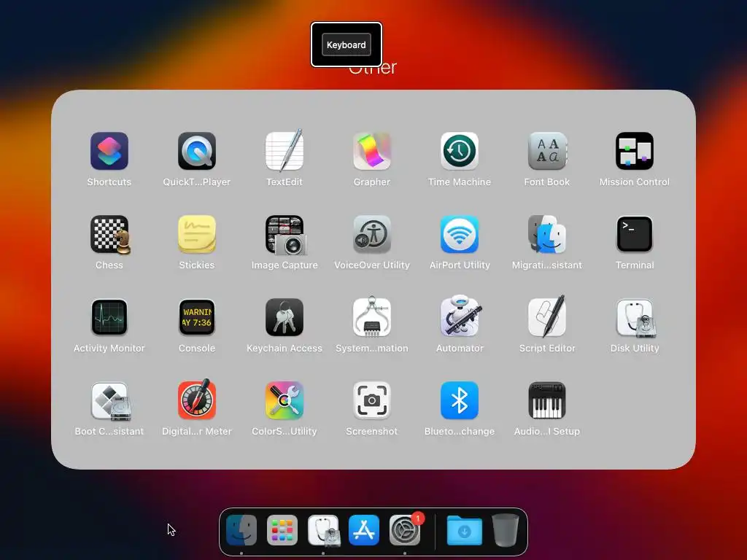
Task: Open Time Machine
Action: pos(460,151)
